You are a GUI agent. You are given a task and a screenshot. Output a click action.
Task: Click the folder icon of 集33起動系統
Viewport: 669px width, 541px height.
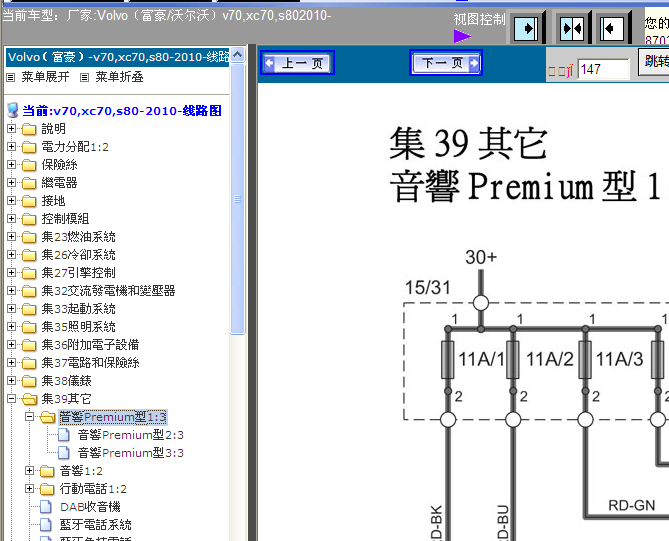point(29,309)
